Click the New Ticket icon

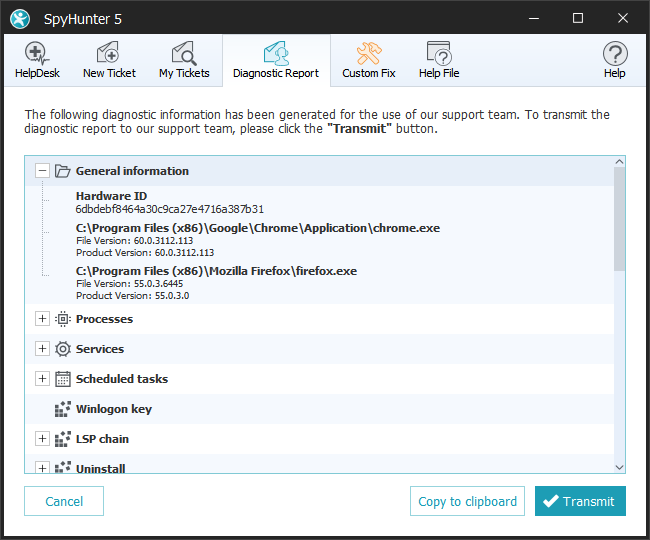tap(109, 54)
